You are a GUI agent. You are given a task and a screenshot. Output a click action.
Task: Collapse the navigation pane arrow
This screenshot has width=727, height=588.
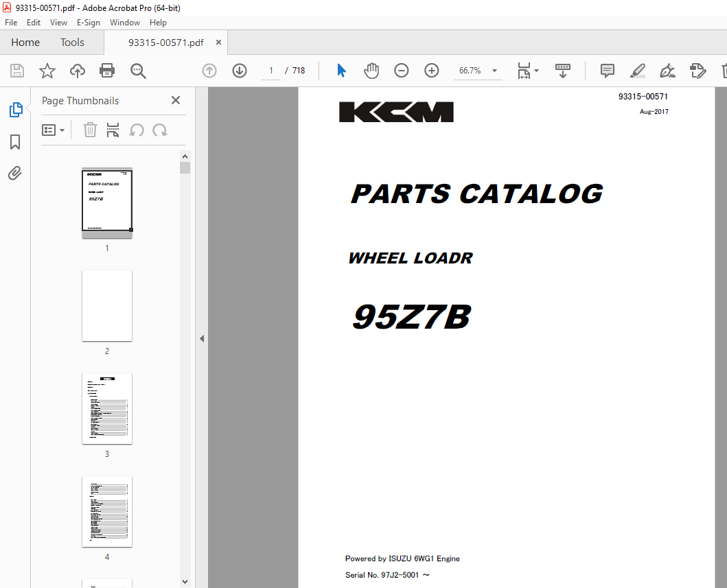pyautogui.click(x=202, y=339)
